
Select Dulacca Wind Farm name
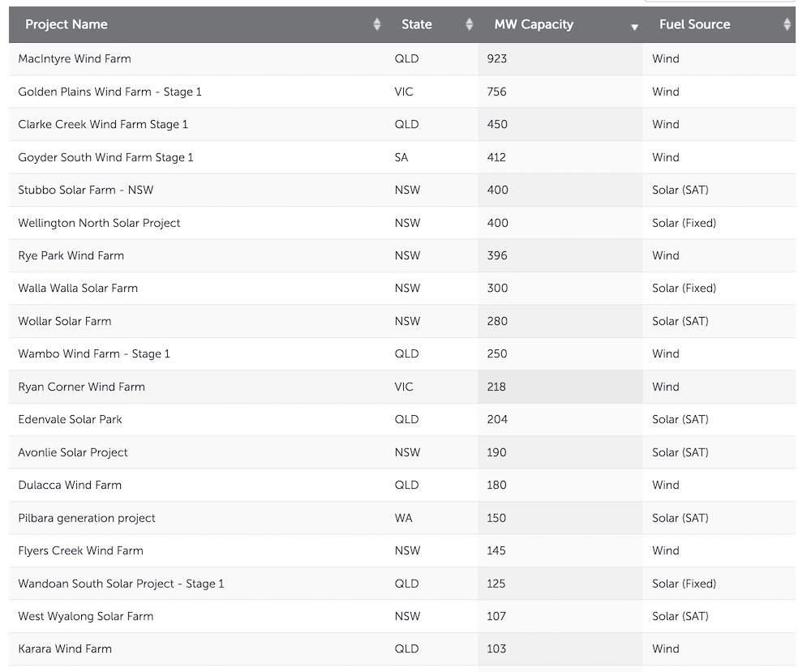coord(70,486)
